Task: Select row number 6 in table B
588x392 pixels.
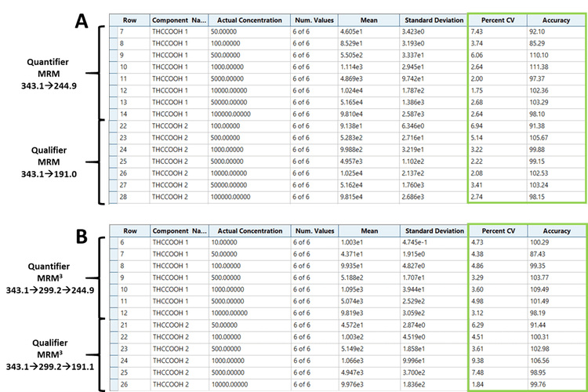Action: click(x=125, y=244)
